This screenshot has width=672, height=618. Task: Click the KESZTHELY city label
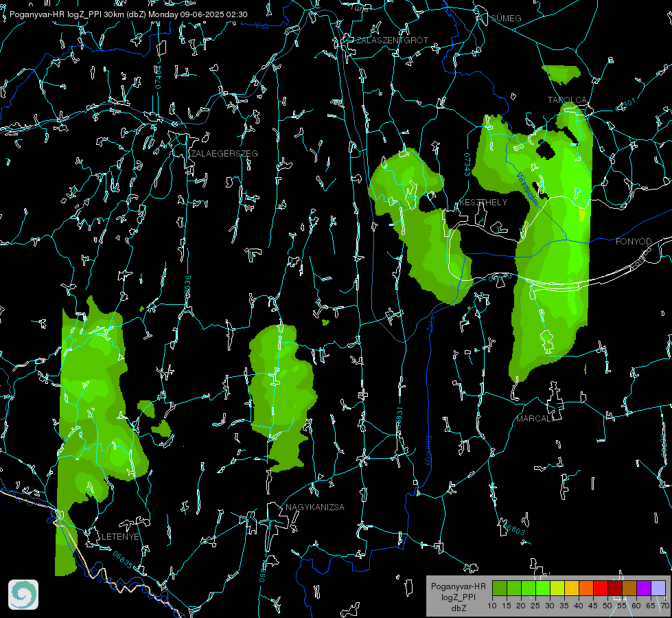coord(483,202)
